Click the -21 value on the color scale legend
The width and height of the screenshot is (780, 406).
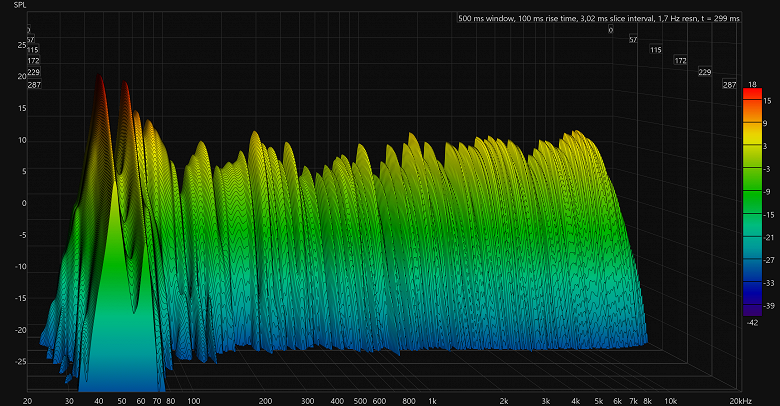tap(769, 237)
